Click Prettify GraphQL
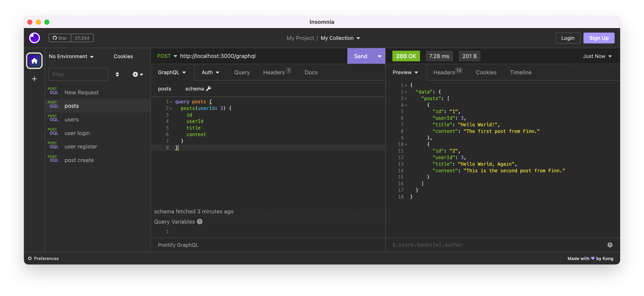 (178, 245)
